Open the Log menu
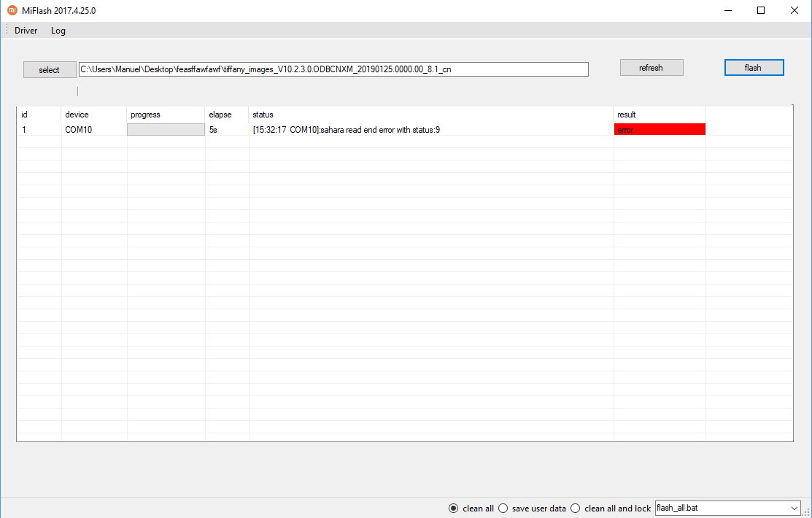This screenshot has height=518, width=812. pos(58,31)
